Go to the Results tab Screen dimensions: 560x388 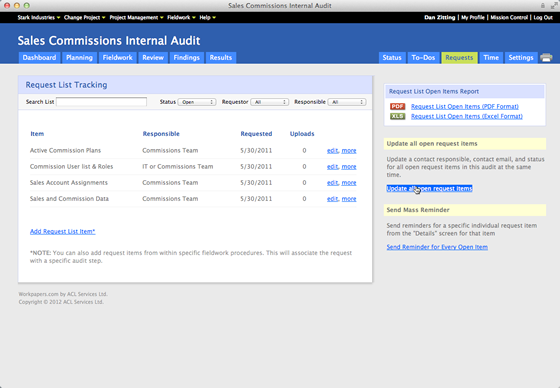pyautogui.click(x=221, y=58)
